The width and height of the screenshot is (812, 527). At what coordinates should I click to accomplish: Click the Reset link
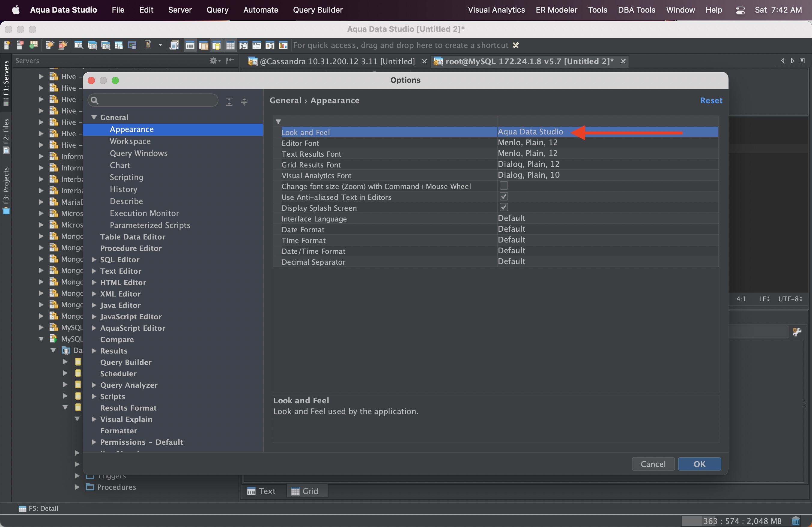pyautogui.click(x=711, y=101)
